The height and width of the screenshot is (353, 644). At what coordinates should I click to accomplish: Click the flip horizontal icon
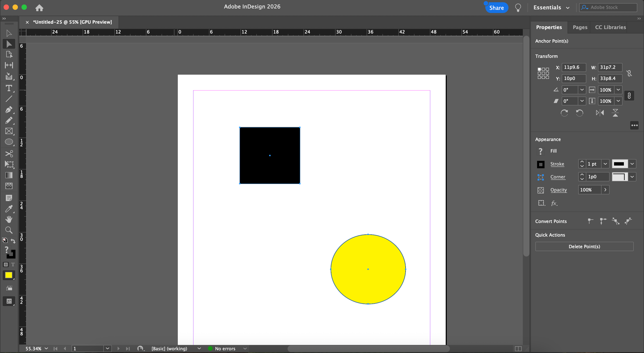coord(600,113)
